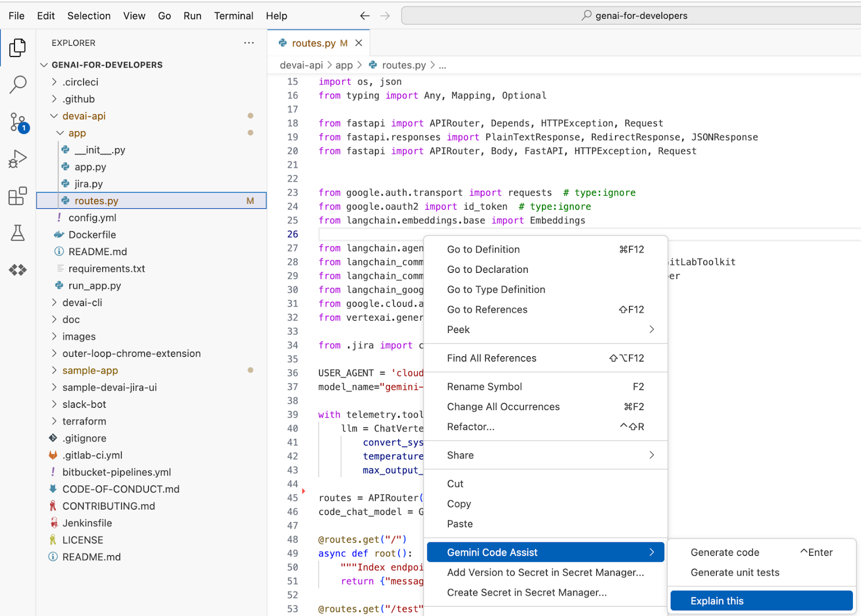Close the routes.py editor tab
Viewport: 861px width, 616px height.
[359, 43]
